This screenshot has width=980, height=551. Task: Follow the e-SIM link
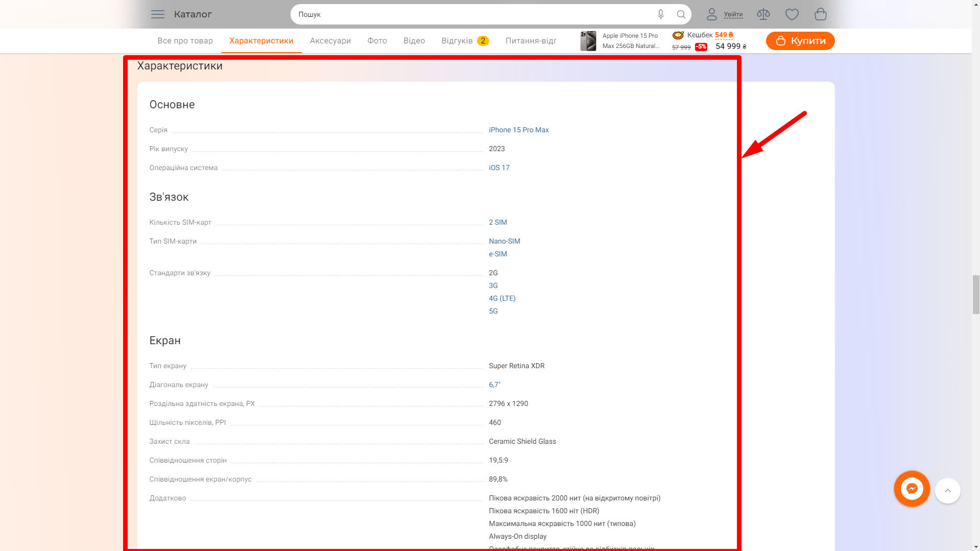497,254
